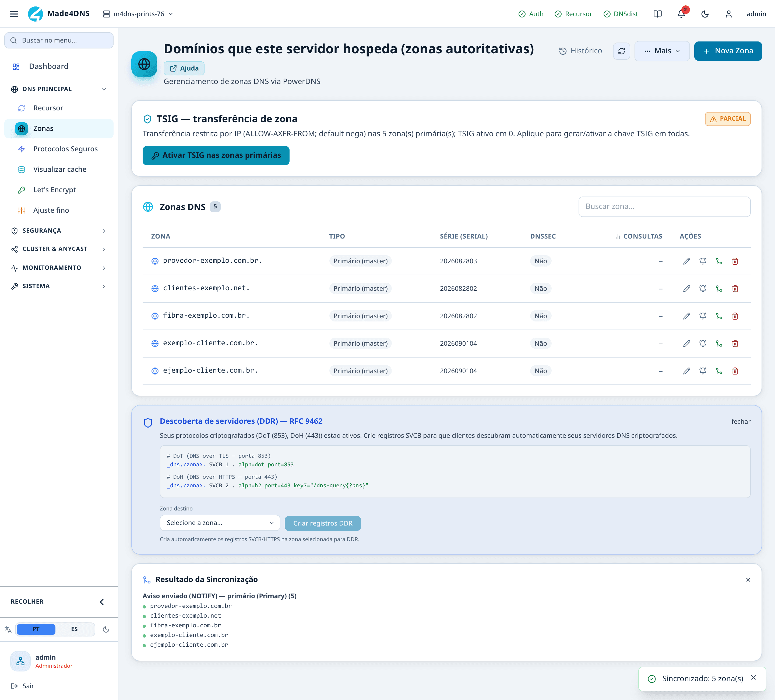Focus the Buscar no menu field
Screen dimensions: 775x700
point(59,40)
